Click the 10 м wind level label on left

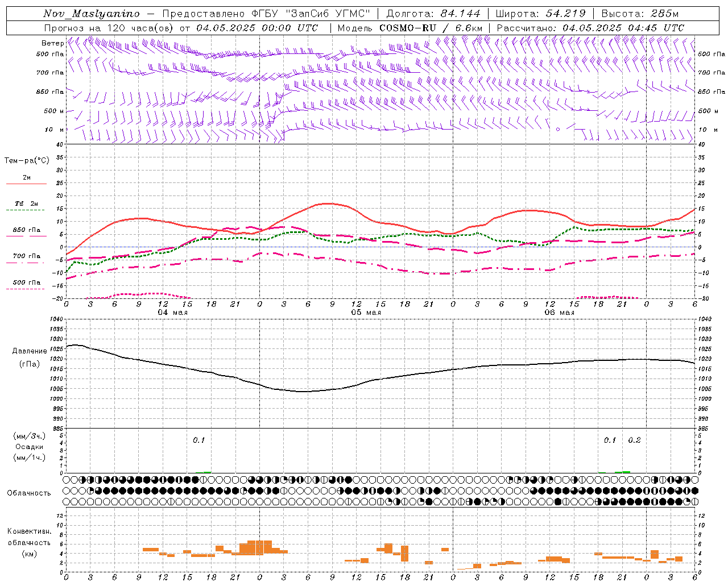[54, 130]
